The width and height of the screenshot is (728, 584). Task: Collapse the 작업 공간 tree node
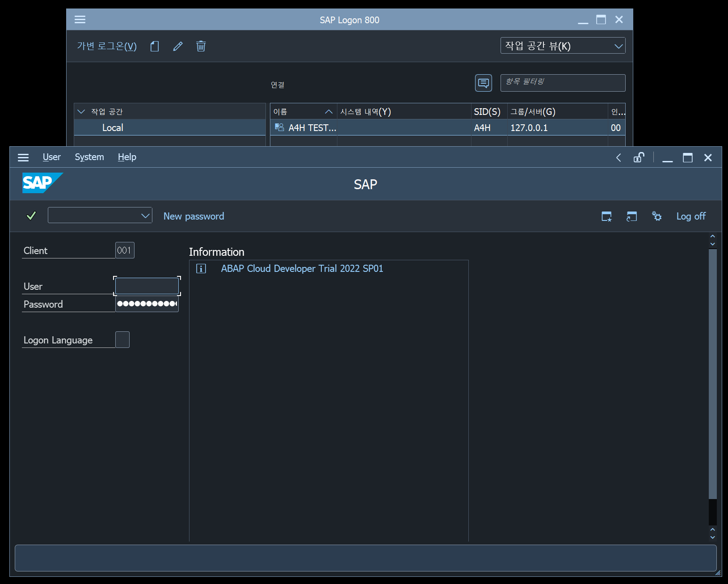tap(81, 111)
